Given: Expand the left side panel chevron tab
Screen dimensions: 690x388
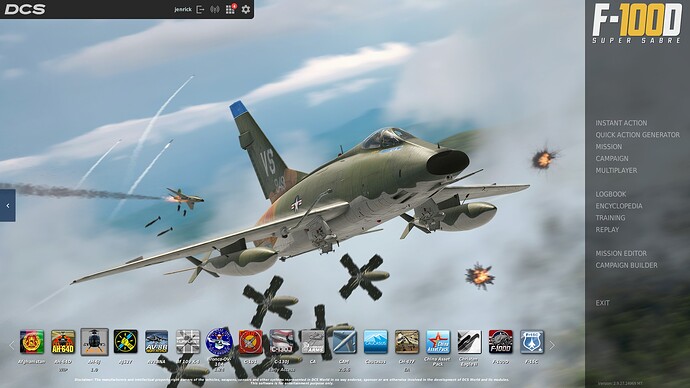Looking at the screenshot, I should pos(7,205).
